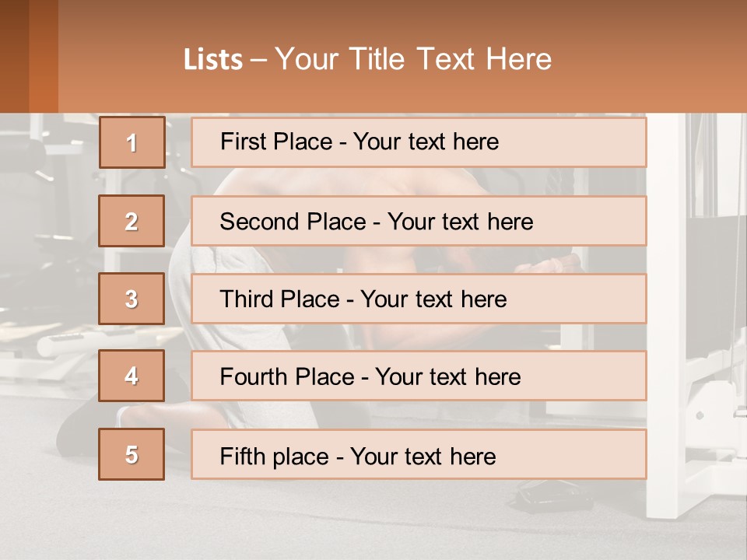This screenshot has width=747, height=560.
Task: Select the dark brown square in the top-left corner
Action: (14, 56)
